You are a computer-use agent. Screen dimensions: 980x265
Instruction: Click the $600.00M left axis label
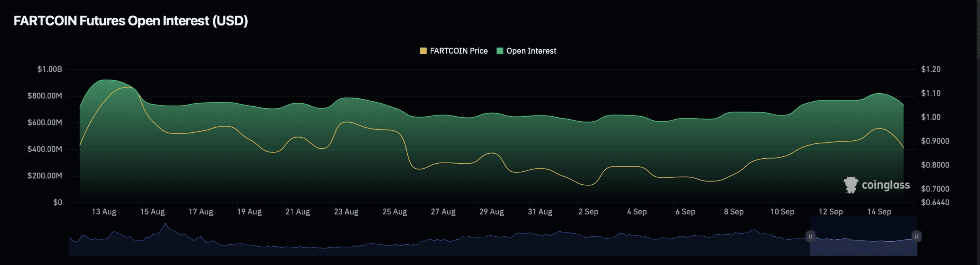[x=44, y=122]
